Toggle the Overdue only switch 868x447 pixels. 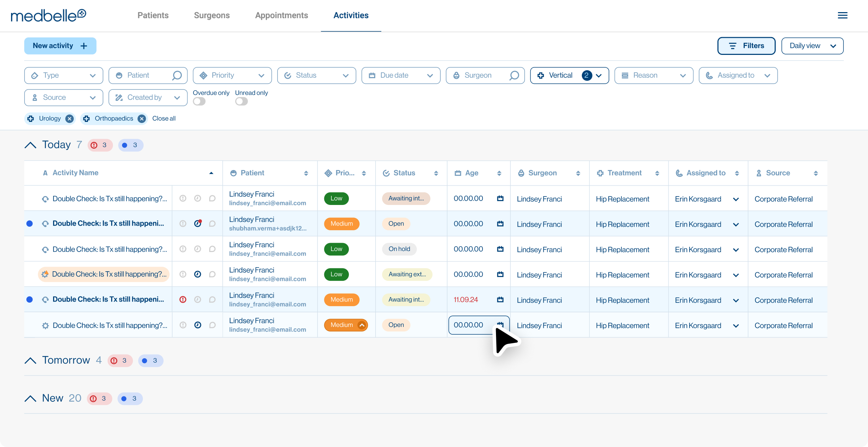[199, 102]
